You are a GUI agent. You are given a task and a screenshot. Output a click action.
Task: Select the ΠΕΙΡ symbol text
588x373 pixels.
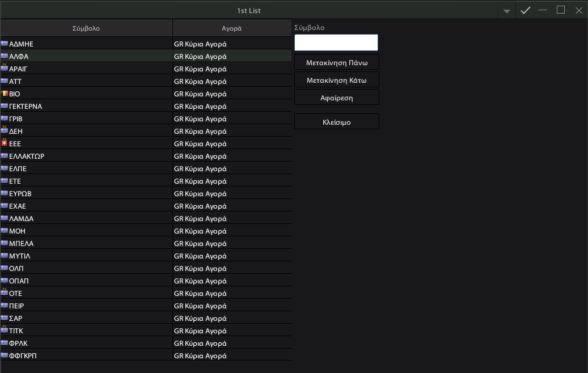click(x=16, y=306)
